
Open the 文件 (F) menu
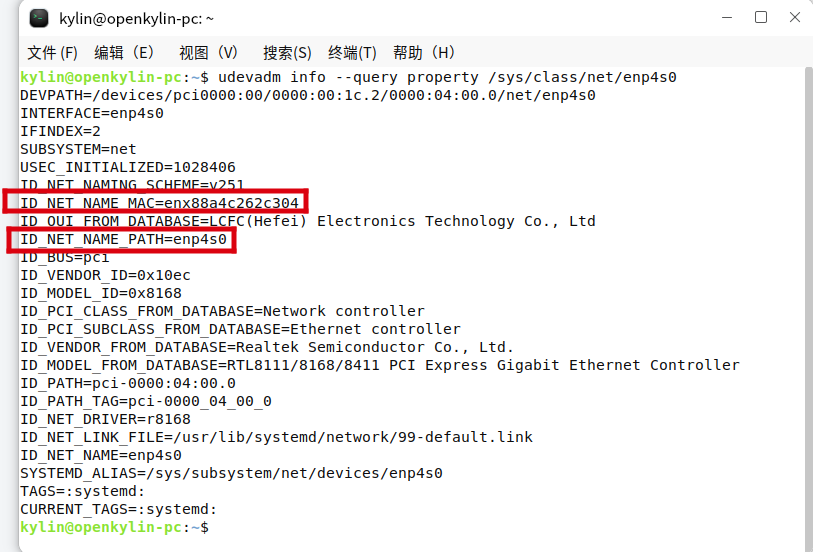tap(52, 52)
